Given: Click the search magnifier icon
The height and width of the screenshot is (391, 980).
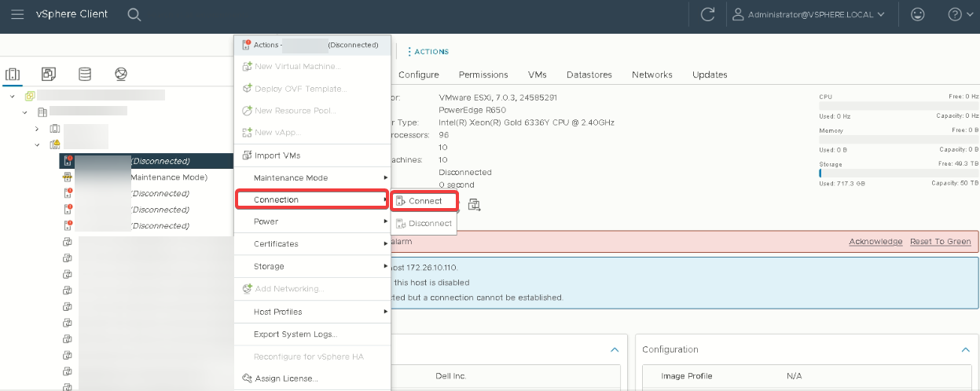Looking at the screenshot, I should [134, 14].
